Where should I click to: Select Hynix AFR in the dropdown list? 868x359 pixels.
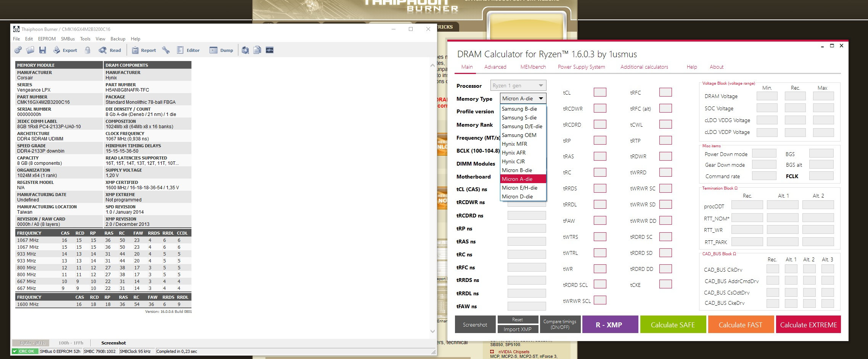pos(523,153)
